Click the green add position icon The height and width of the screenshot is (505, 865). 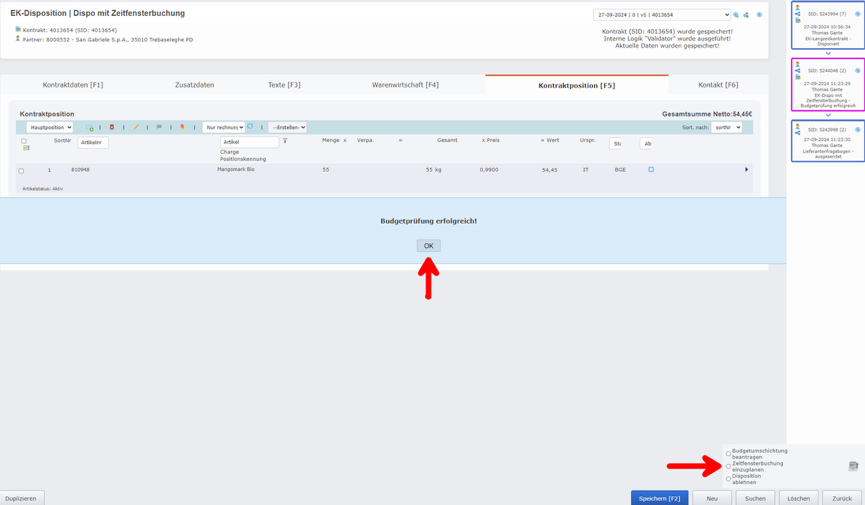pos(90,128)
